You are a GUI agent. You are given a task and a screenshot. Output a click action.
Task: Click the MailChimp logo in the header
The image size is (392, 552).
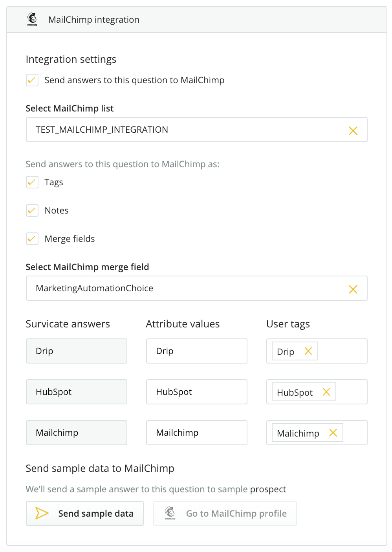point(32,19)
